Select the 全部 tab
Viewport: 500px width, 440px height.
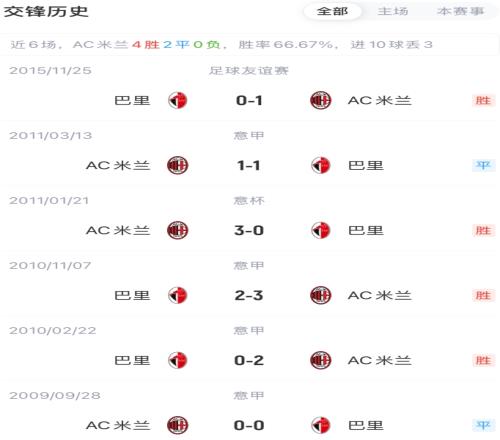point(332,11)
